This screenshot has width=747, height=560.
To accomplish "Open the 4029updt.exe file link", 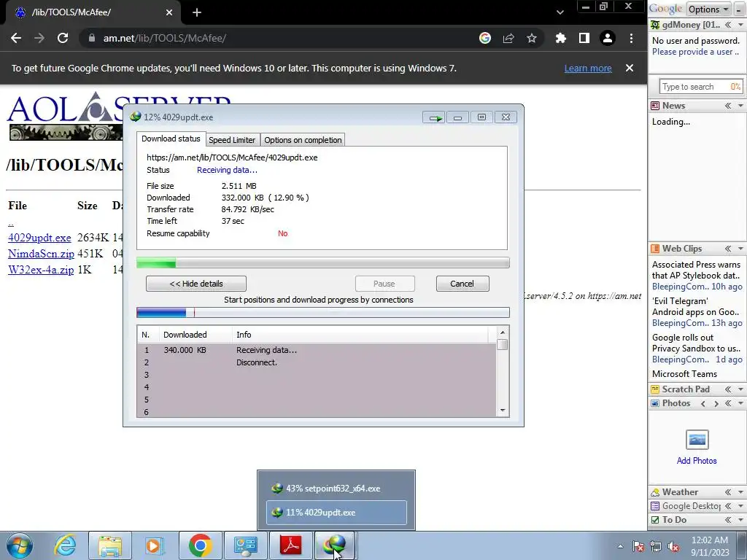I will 39,238.
